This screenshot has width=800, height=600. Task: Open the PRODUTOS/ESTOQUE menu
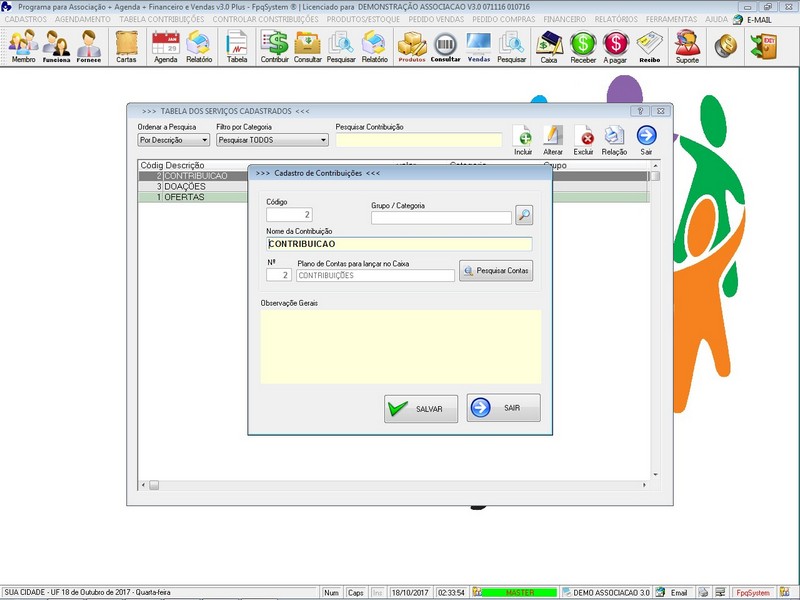(x=363, y=19)
